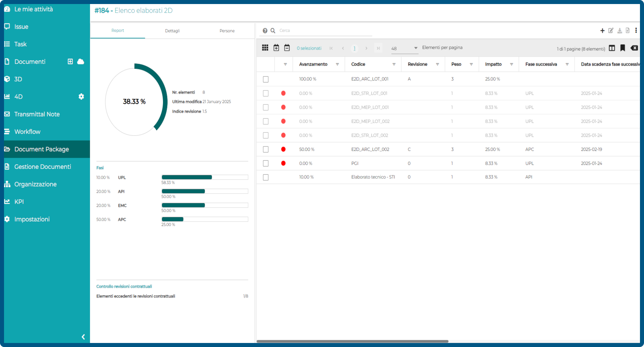Screen dimensions: 644x347
Task: Switch to the Dettagli tab
Action: pyautogui.click(x=172, y=31)
